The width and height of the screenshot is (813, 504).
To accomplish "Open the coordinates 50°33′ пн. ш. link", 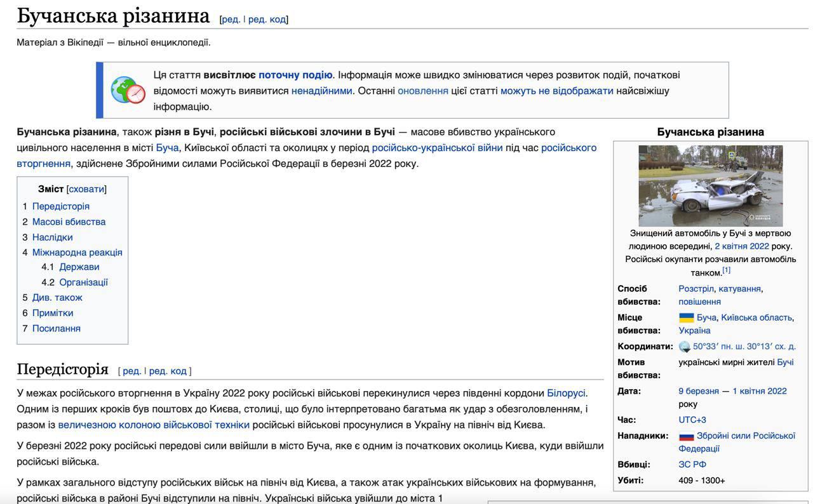I will pyautogui.click(x=744, y=347).
